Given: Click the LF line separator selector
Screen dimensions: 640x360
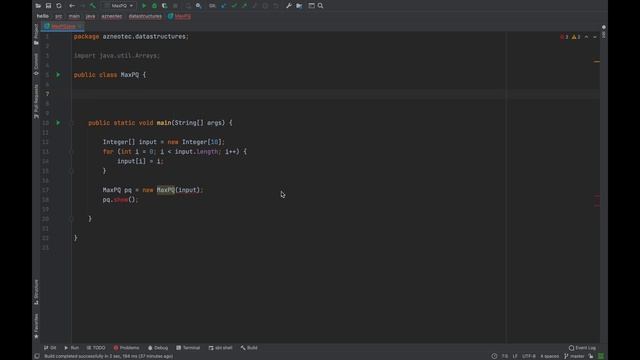Looking at the screenshot, I should pyautogui.click(x=515, y=356).
